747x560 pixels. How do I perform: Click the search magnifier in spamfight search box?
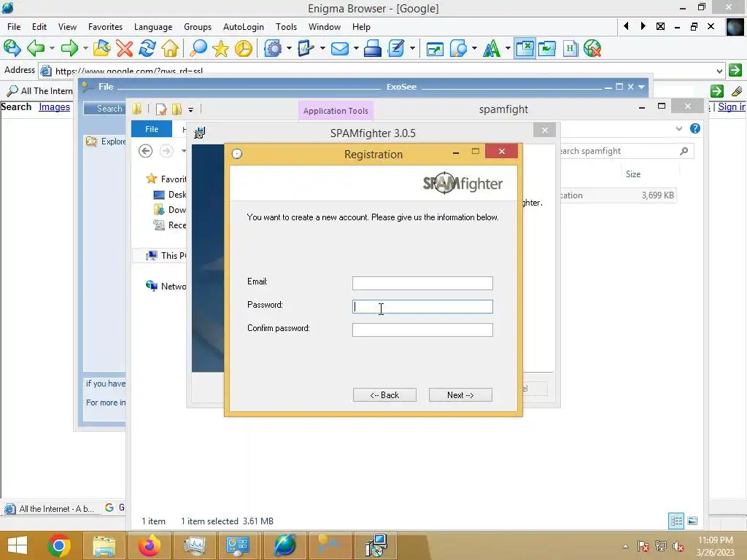pyautogui.click(x=684, y=151)
